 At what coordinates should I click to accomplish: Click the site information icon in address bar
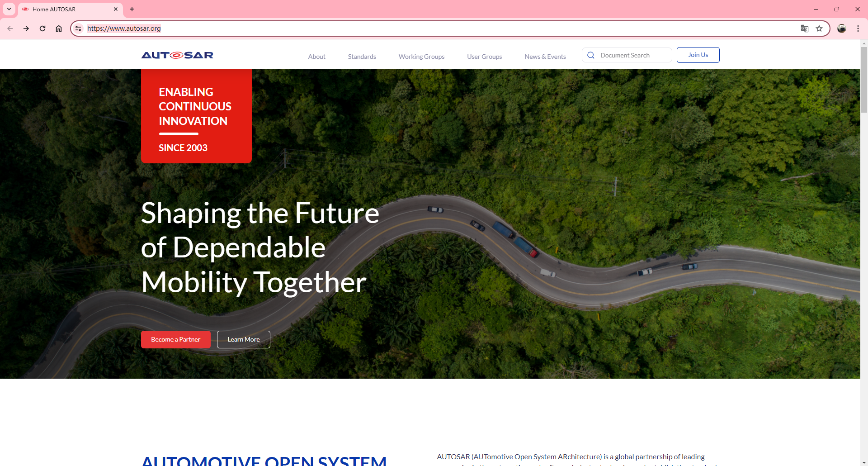tap(78, 29)
